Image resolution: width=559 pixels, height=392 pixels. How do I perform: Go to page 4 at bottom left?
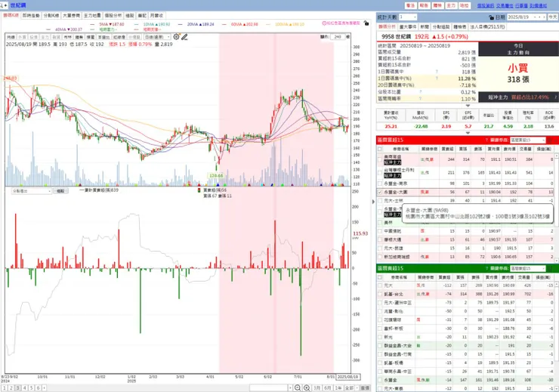coord(25,387)
